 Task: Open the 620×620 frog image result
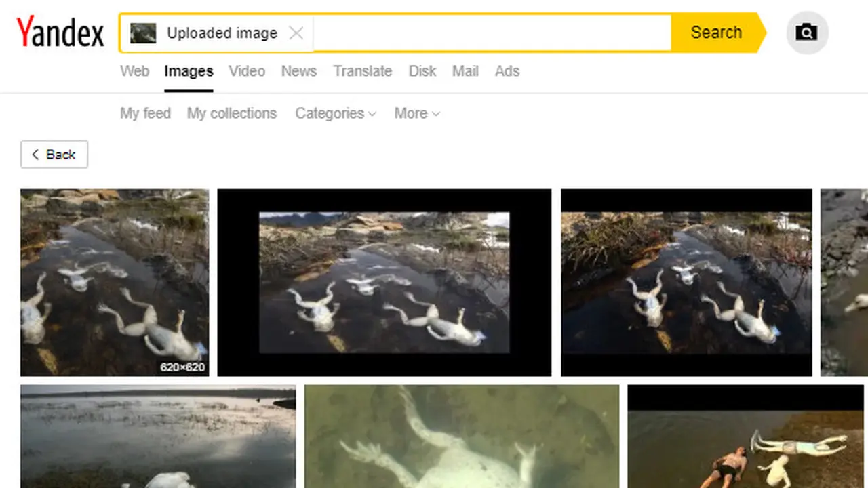pos(115,282)
